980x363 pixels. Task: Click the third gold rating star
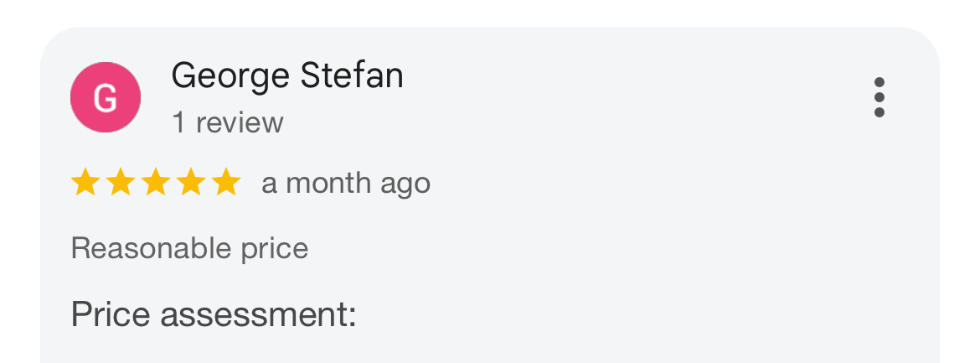(155, 183)
